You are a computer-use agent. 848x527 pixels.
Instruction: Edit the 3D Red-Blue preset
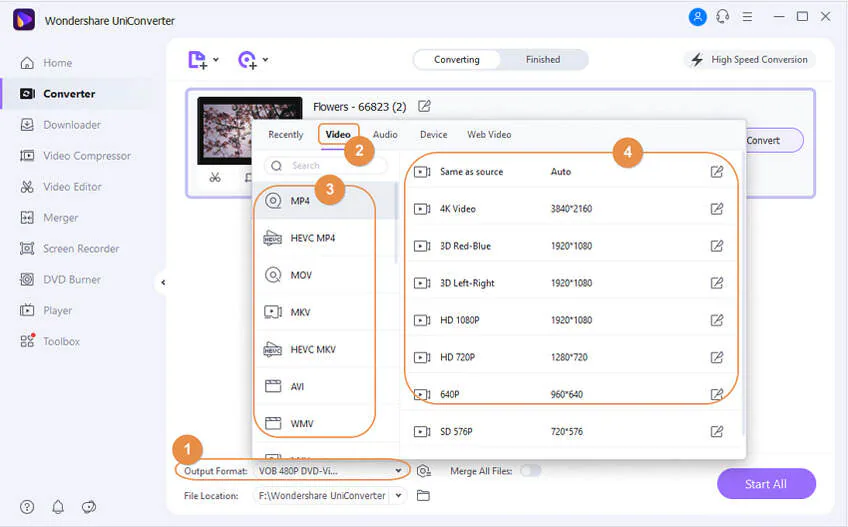(x=717, y=246)
